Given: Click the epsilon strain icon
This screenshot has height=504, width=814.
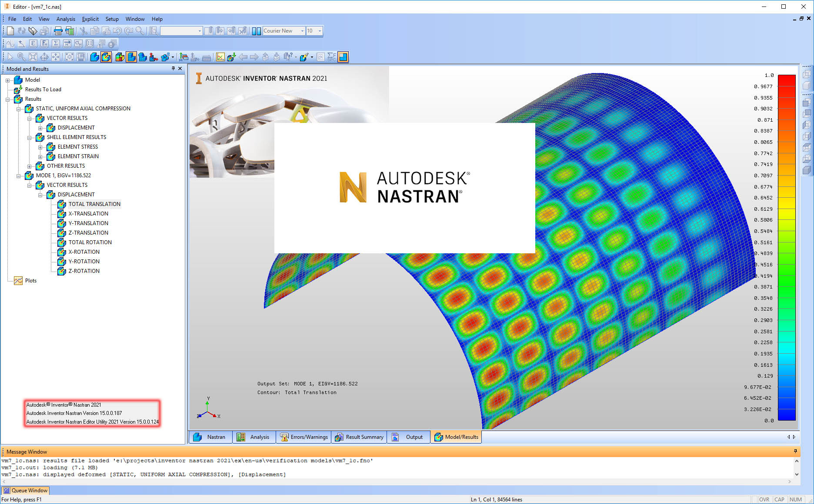Looking at the screenshot, I should tap(33, 43).
